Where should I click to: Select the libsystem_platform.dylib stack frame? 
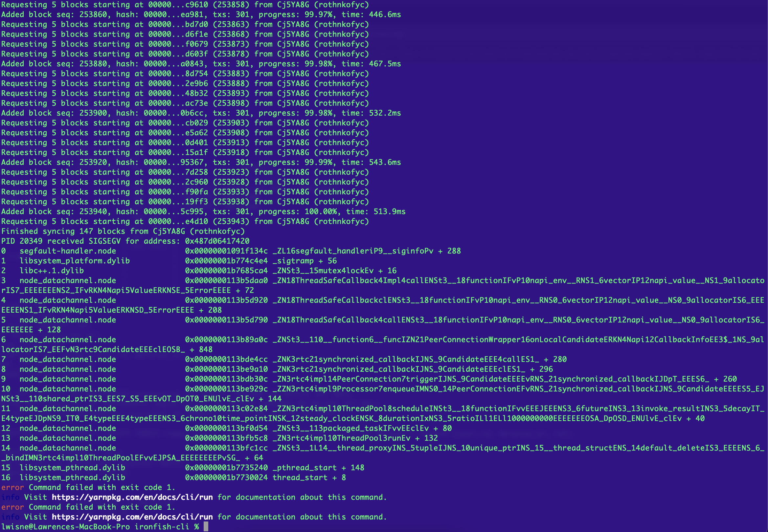(75, 261)
